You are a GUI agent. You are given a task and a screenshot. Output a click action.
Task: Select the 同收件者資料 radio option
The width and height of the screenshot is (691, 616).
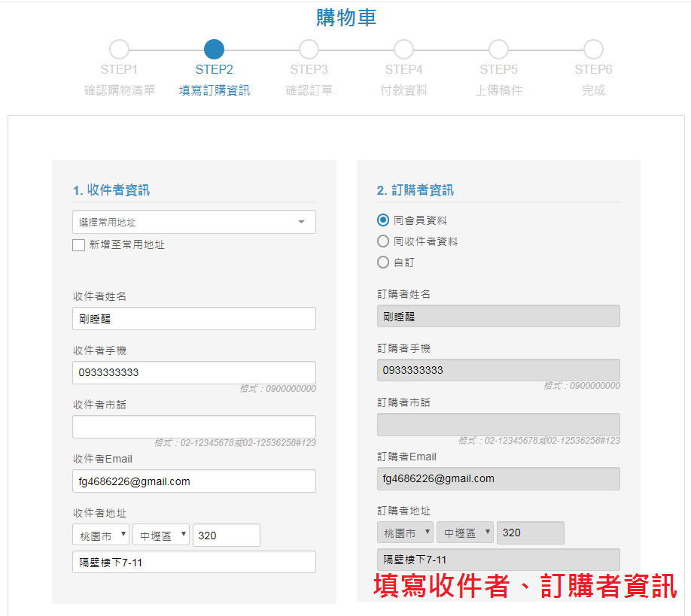coord(383,241)
